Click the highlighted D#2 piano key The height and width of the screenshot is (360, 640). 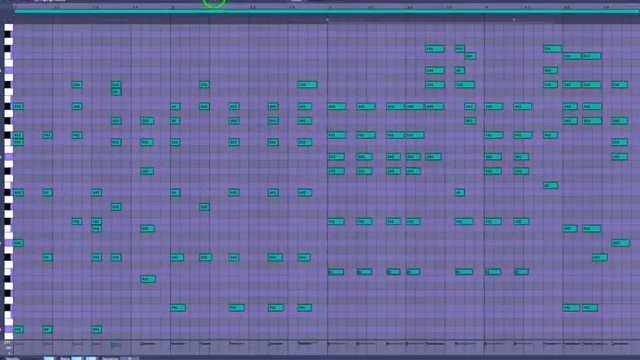coord(9,243)
